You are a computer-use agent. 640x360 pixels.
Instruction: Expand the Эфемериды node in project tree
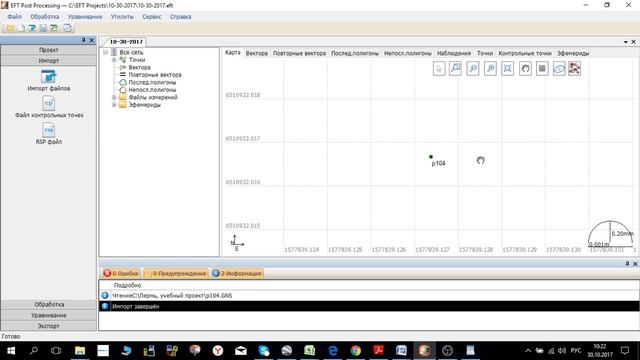coord(114,105)
